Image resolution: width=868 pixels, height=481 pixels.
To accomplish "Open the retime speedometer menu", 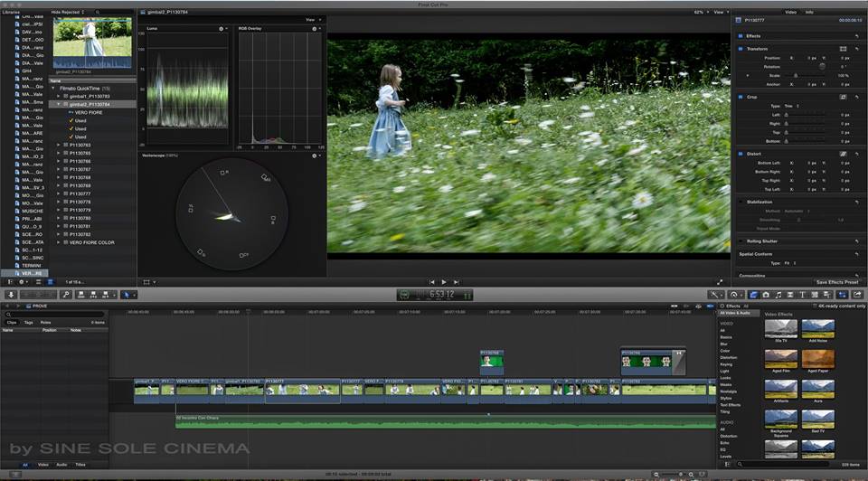I will [735, 295].
